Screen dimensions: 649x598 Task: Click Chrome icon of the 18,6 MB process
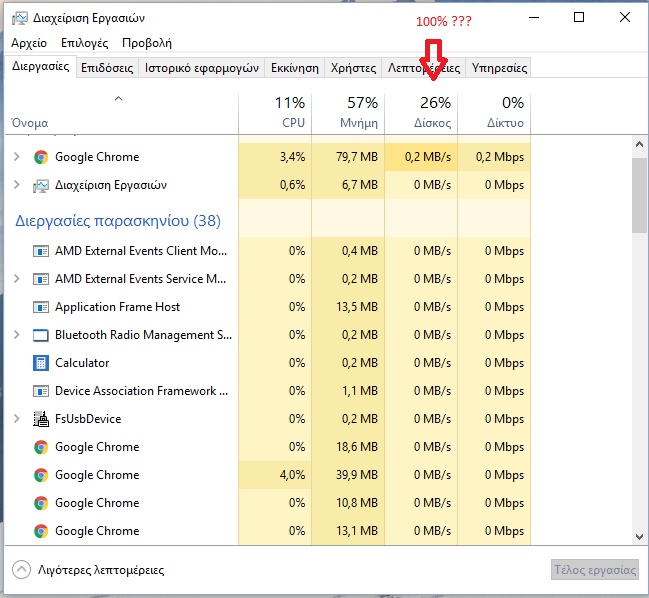pyautogui.click(x=41, y=447)
